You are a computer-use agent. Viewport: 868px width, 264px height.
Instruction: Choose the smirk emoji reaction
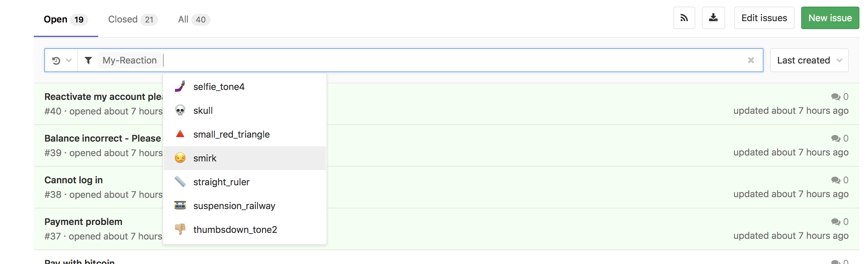coord(205,158)
